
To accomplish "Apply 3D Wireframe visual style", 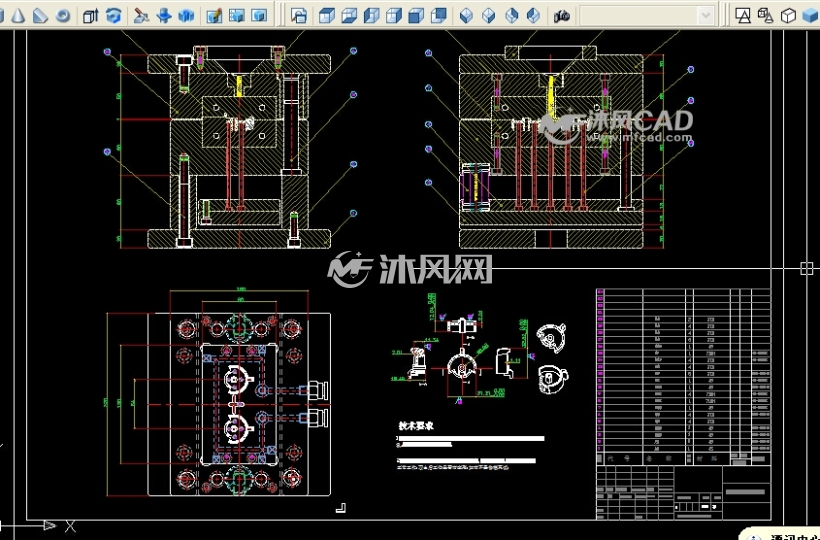I will (765, 16).
